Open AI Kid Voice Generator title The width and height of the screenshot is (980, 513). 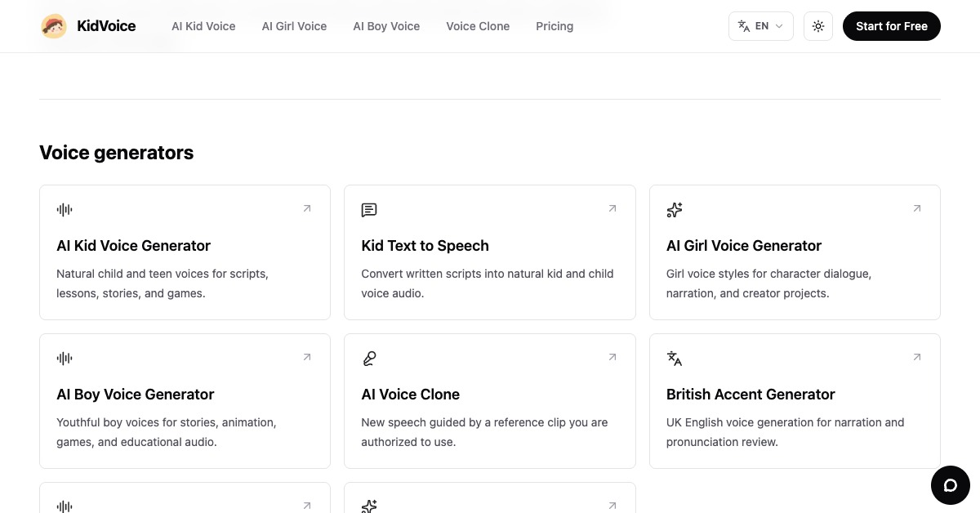[x=133, y=246]
